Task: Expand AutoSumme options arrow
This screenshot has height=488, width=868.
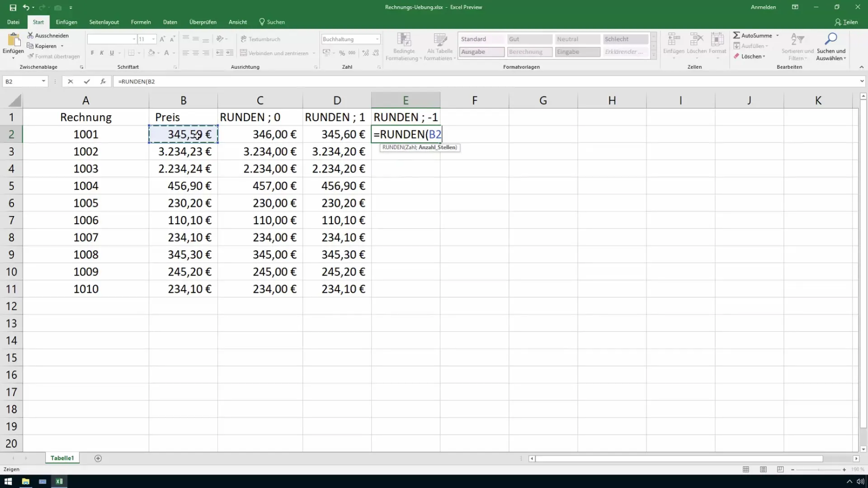Action: tap(778, 35)
